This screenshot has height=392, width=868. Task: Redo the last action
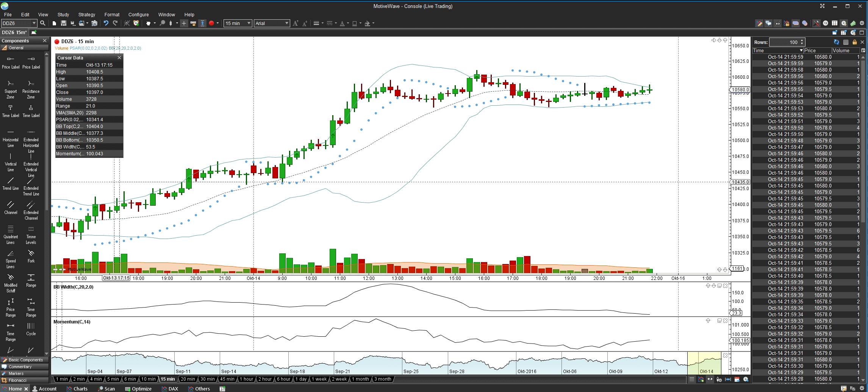(x=115, y=23)
